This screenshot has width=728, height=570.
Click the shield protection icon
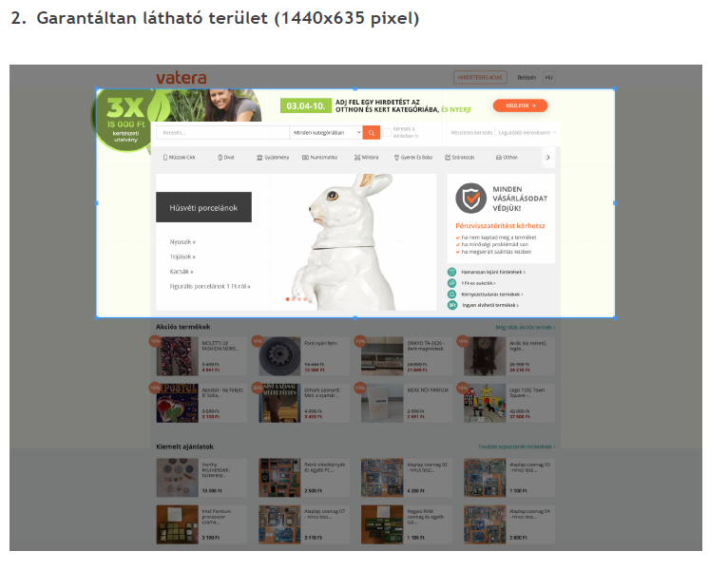(470, 199)
